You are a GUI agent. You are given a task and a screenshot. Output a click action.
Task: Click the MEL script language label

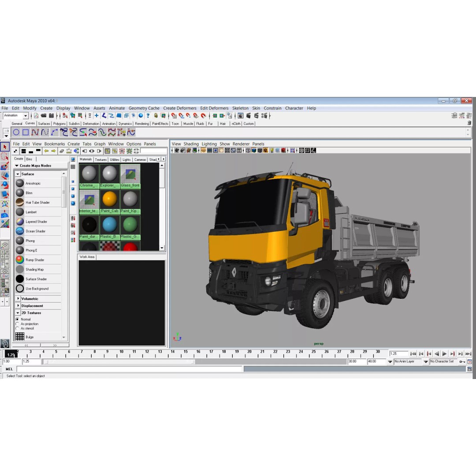pyautogui.click(x=9, y=369)
